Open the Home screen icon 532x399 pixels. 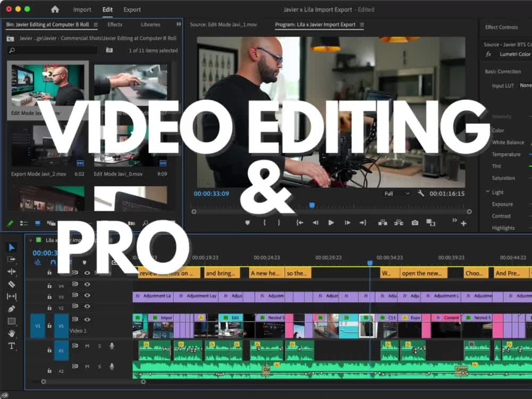click(x=55, y=10)
